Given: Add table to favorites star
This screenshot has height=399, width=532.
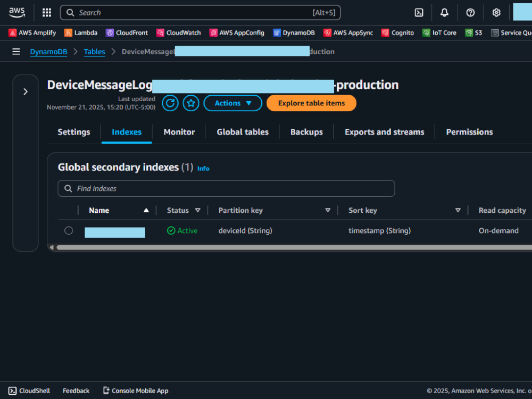Looking at the screenshot, I should (x=191, y=103).
